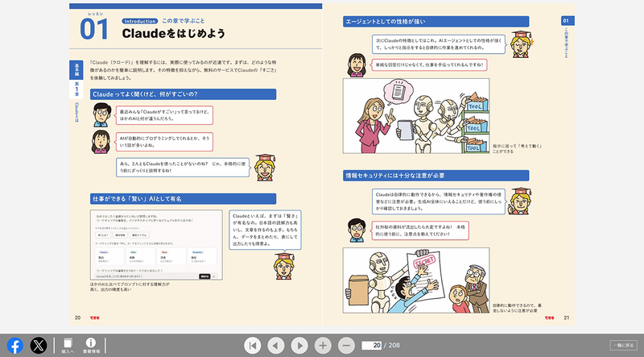The height and width of the screenshot is (357, 644).
Task: Go to the previous page
Action: coord(275,346)
